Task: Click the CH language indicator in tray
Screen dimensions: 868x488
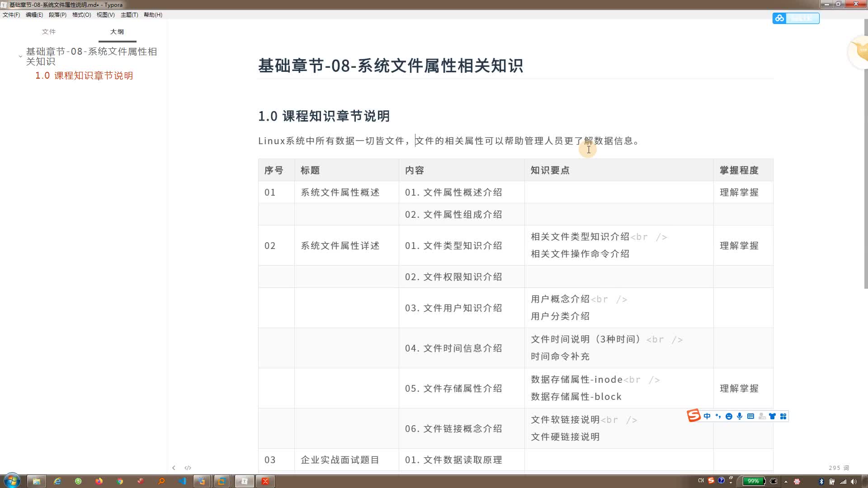Action: (701, 481)
